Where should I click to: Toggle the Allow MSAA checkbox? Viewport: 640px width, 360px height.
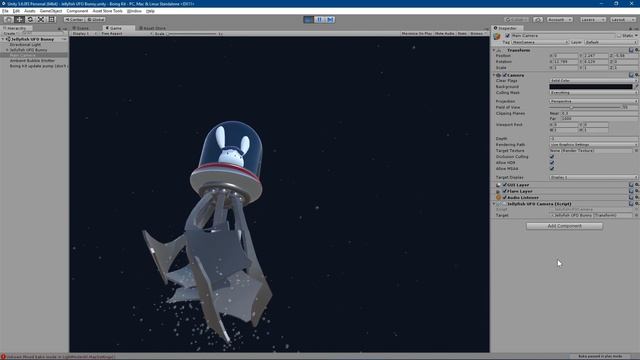click(552, 169)
